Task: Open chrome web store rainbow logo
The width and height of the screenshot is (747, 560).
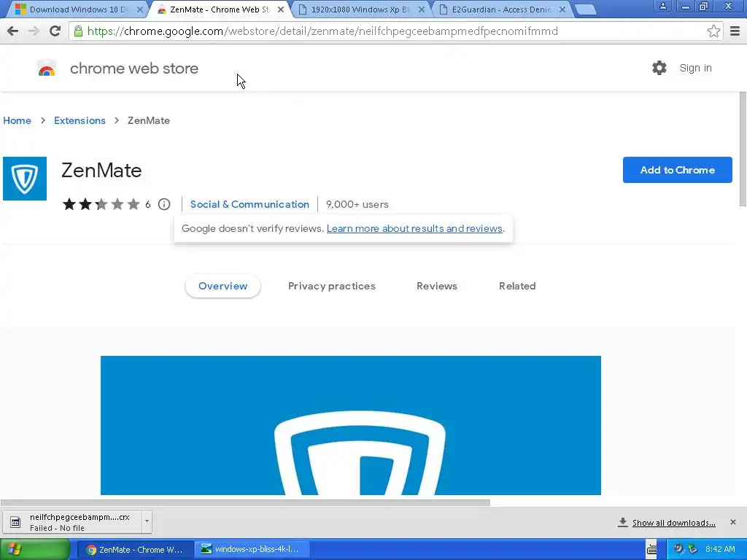Action: pos(47,69)
